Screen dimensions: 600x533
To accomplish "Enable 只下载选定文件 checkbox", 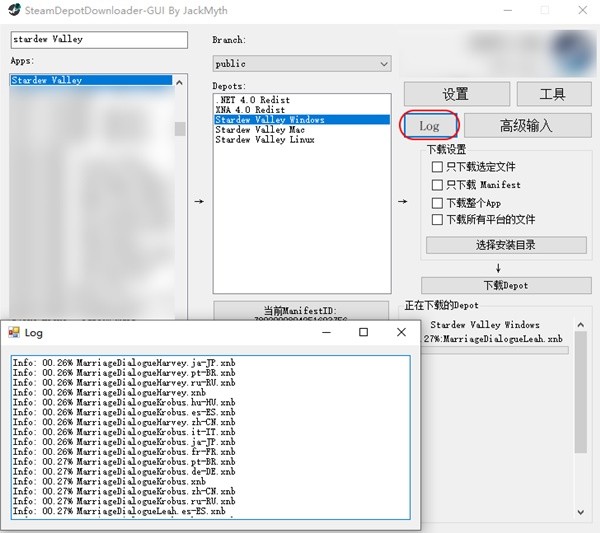I will pos(437,167).
